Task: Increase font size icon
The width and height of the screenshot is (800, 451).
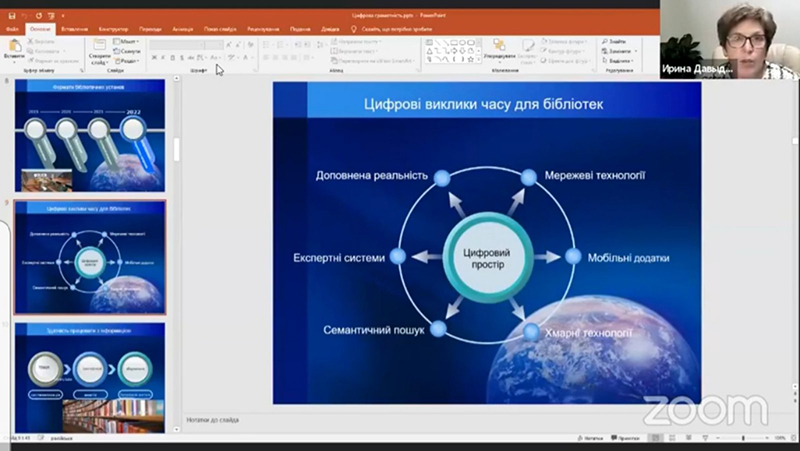Action: 229,45
